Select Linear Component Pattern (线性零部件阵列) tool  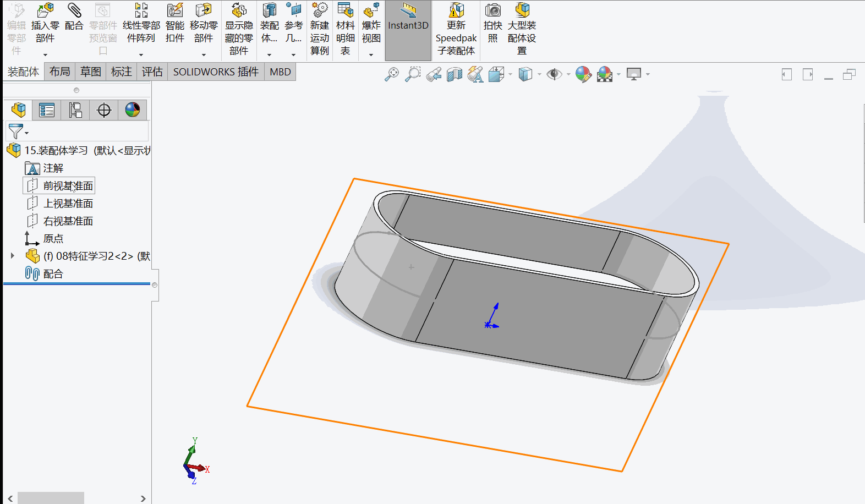pyautogui.click(x=141, y=23)
